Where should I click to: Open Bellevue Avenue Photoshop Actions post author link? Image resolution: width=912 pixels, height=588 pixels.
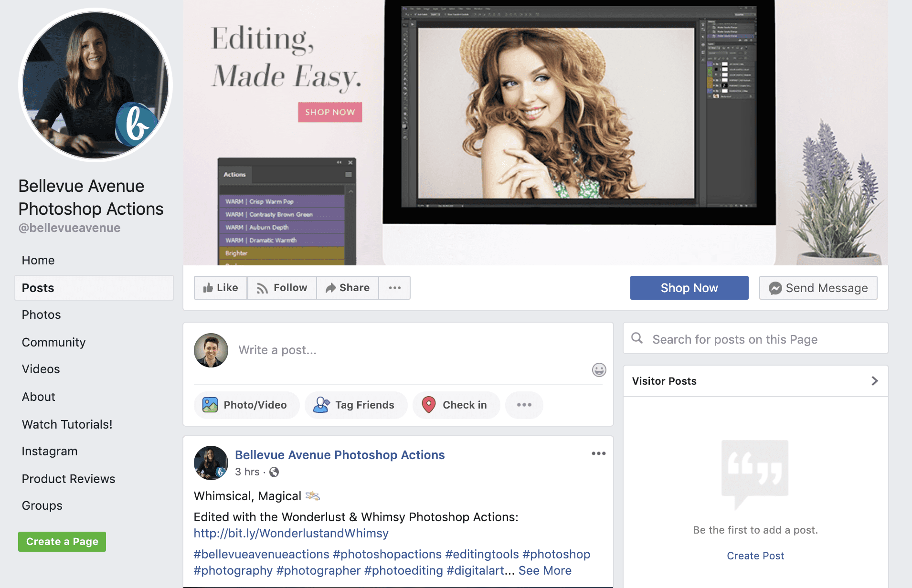point(339,455)
